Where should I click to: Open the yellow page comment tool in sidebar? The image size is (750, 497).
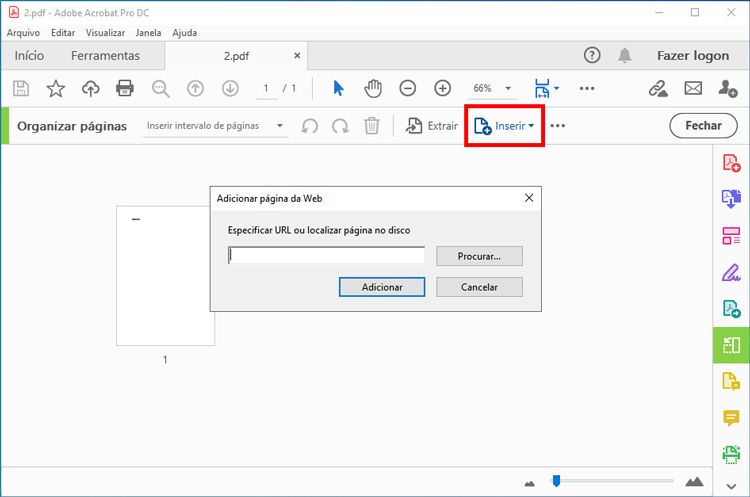[731, 381]
